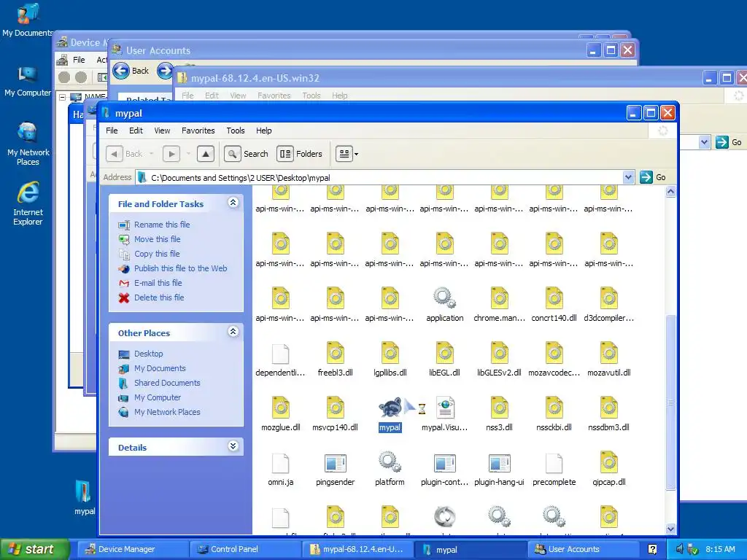
Task: Open the Favorites menu in mypal window
Action: point(198,131)
